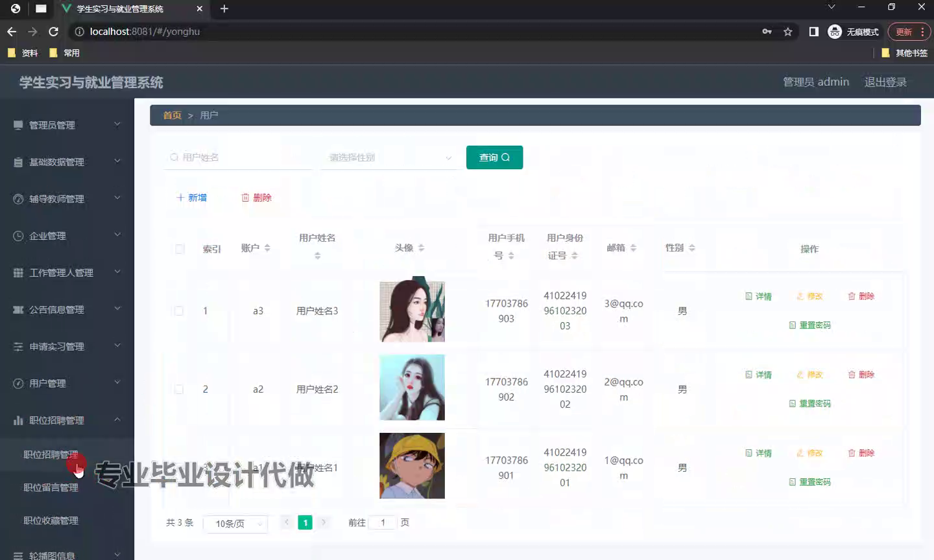Expand the 轮播图信息 chevron
The image size is (934, 560).
pyautogui.click(x=117, y=555)
